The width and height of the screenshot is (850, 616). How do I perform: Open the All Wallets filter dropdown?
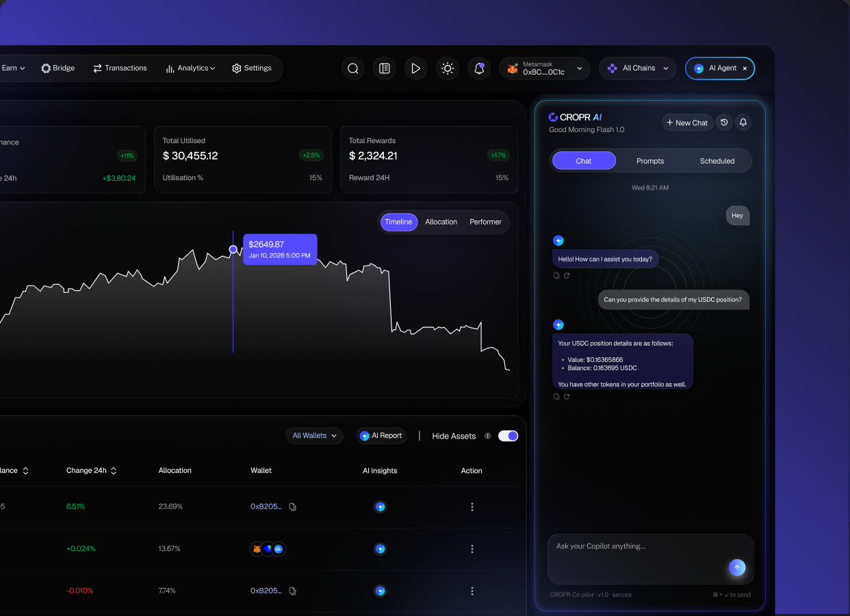315,436
